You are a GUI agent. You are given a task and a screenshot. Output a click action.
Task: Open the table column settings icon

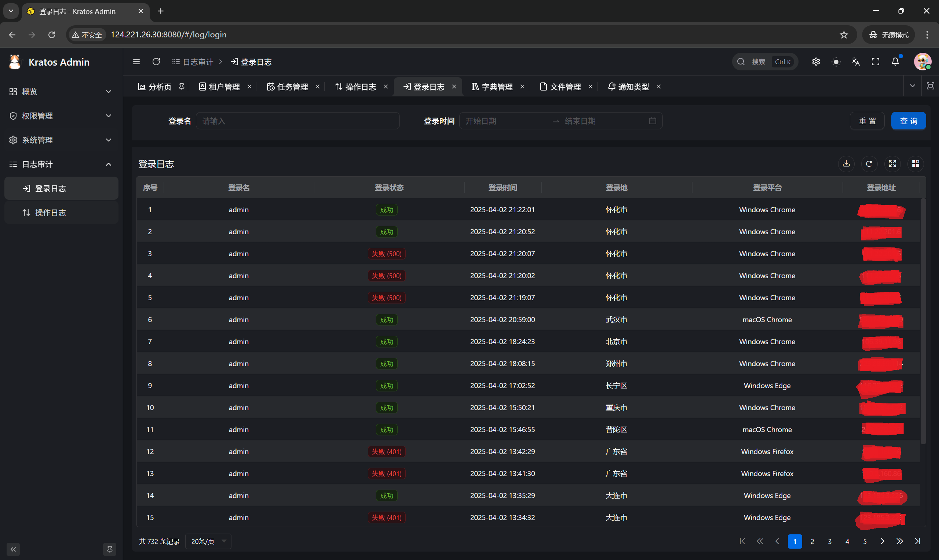916,164
